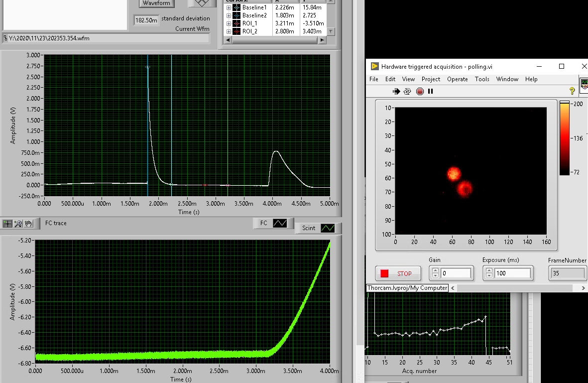
Task: Select the crosshair cursor tool in graph palette
Action: [7, 224]
